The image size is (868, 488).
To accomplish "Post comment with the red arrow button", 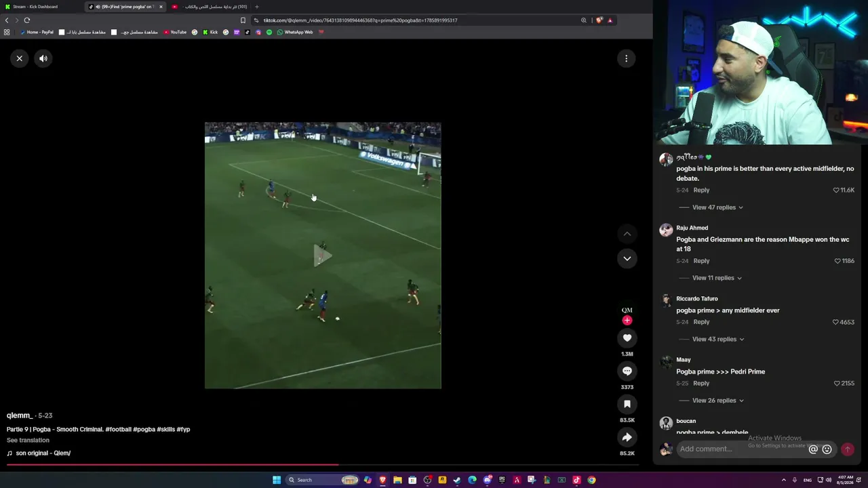I will tap(847, 449).
